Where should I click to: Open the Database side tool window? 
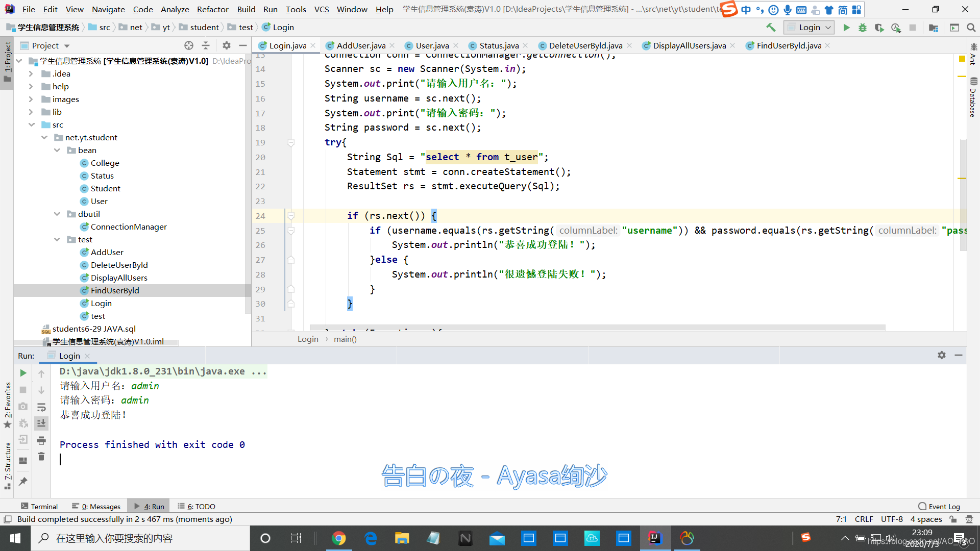pyautogui.click(x=973, y=97)
